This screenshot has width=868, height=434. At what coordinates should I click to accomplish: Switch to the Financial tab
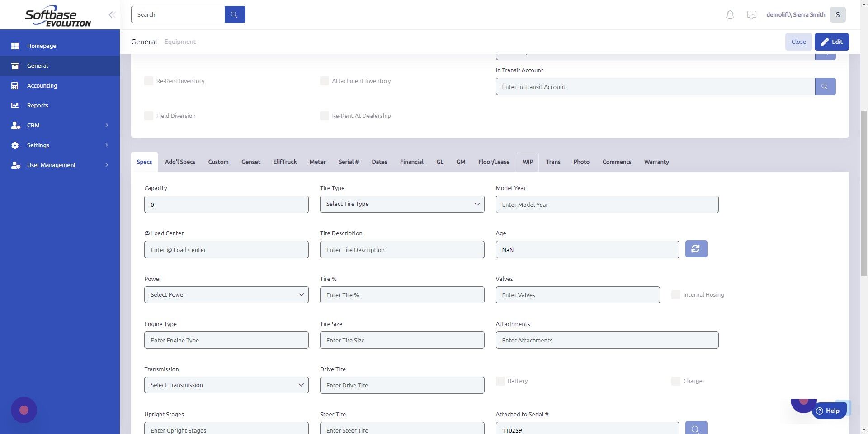[x=411, y=162]
